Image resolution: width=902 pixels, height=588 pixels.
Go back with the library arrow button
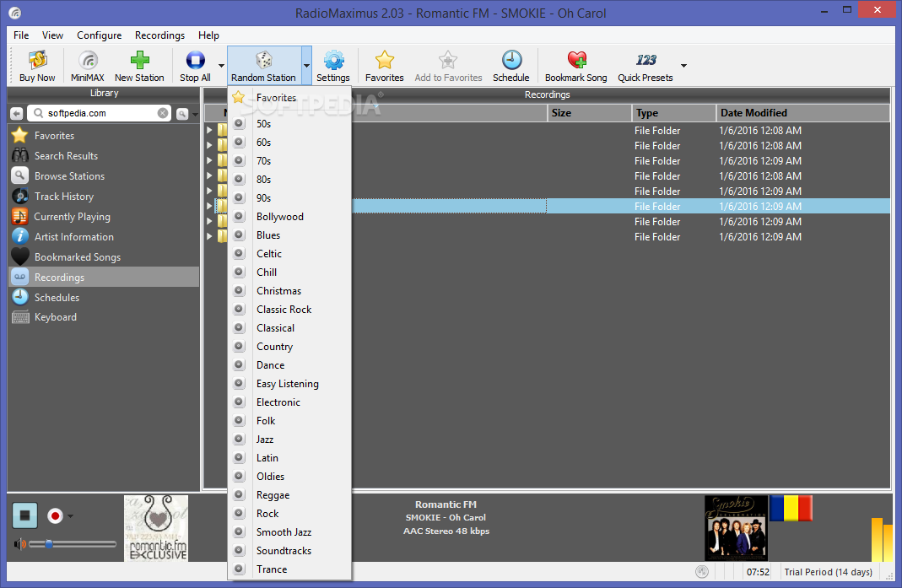17,114
